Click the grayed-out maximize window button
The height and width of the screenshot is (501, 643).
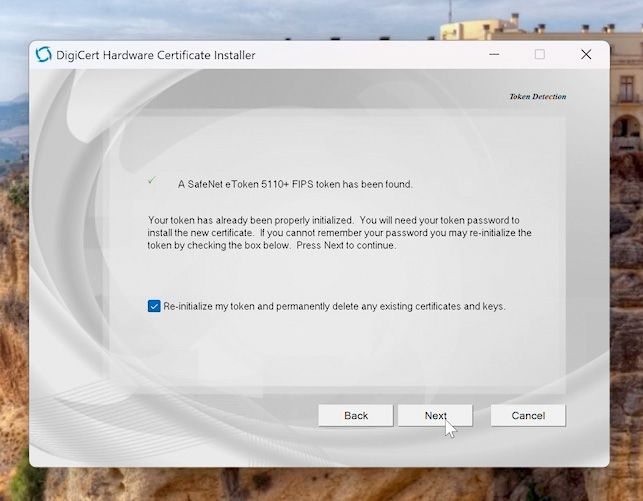coord(540,55)
